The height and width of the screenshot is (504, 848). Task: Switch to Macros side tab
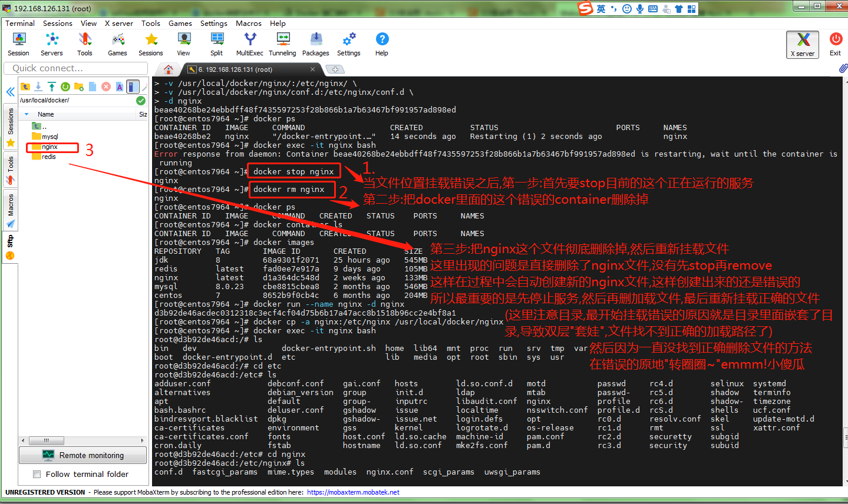point(10,211)
